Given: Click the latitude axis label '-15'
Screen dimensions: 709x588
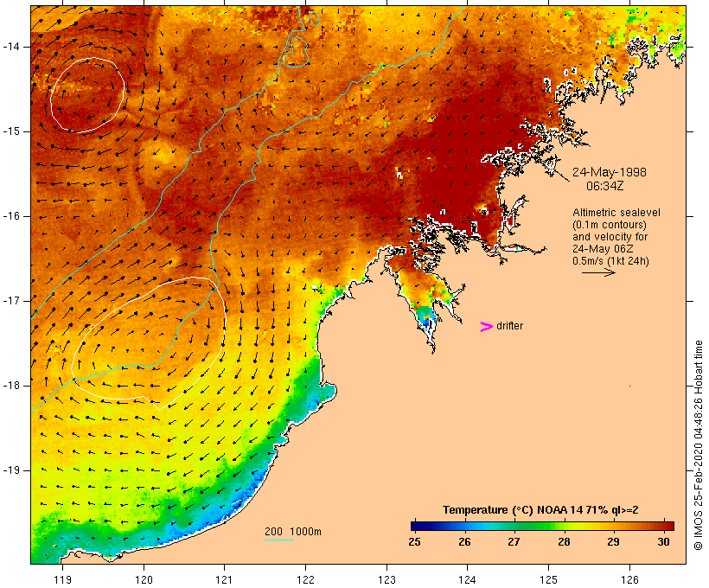Looking at the screenshot, I should pos(10,131).
